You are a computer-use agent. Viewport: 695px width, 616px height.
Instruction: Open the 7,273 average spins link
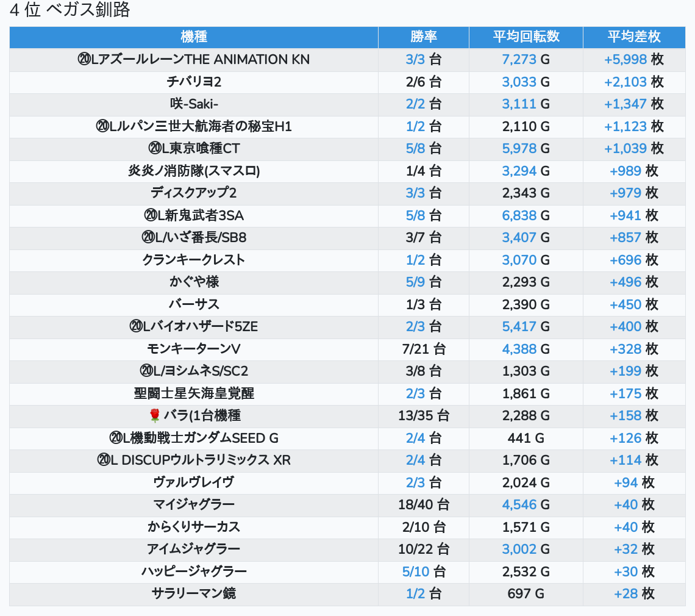point(519,60)
